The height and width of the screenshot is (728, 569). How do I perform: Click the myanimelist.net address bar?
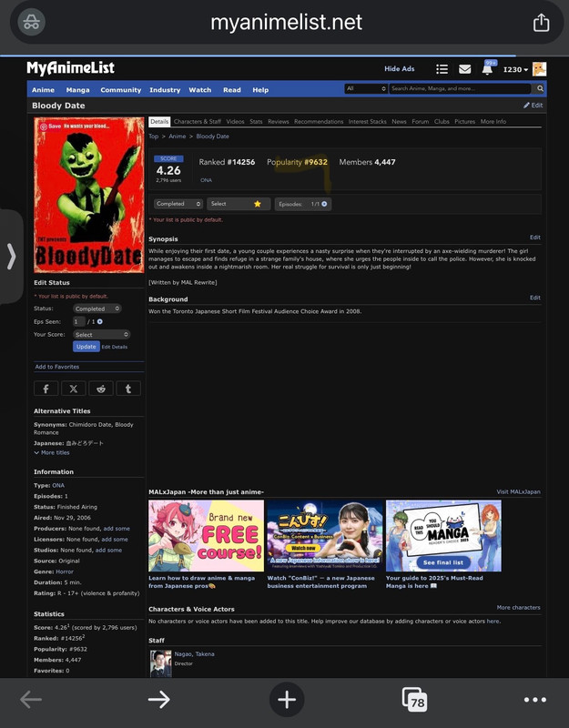[286, 22]
